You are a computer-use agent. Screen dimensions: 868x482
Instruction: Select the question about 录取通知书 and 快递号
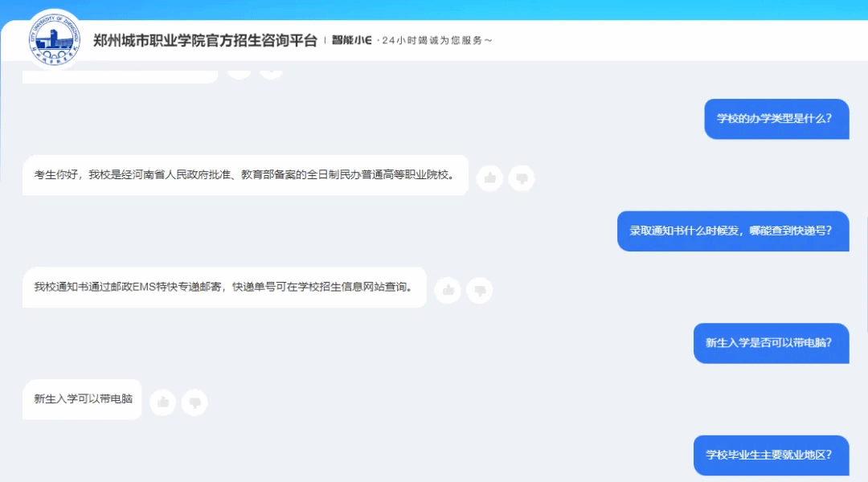732,231
